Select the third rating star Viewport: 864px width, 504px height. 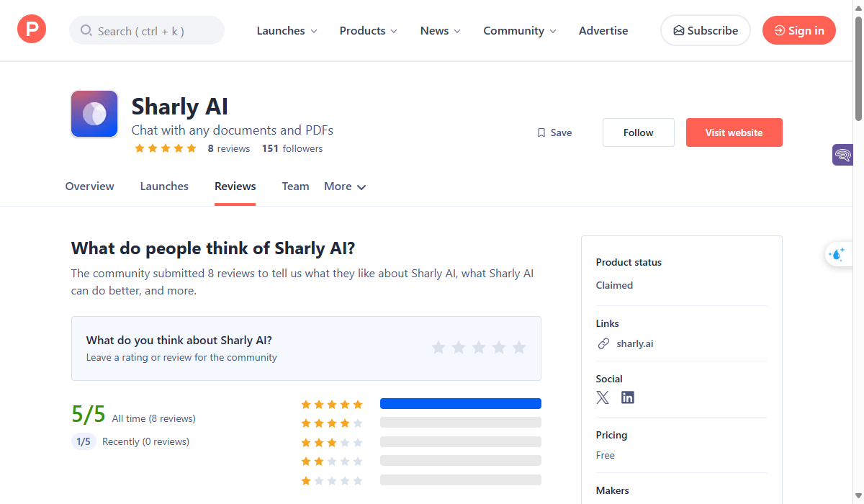click(479, 348)
